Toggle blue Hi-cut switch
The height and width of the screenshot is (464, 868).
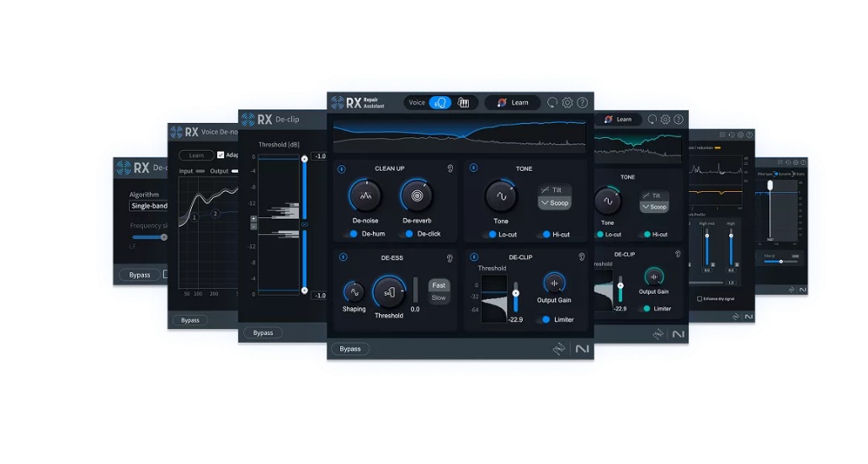point(544,235)
